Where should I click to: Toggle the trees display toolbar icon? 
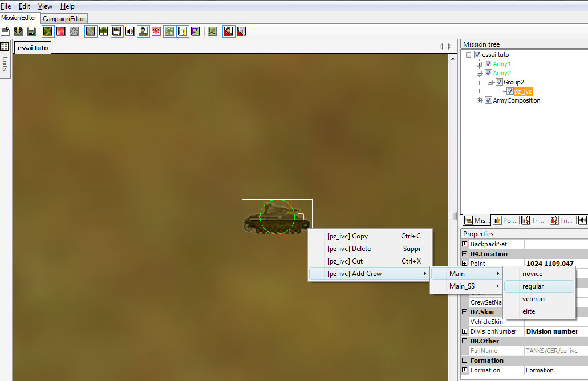click(x=103, y=31)
